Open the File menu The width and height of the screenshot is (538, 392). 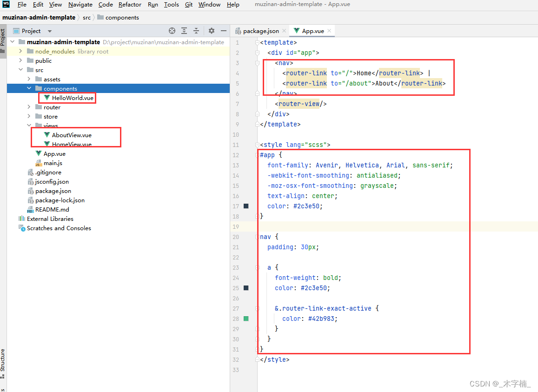(22, 5)
